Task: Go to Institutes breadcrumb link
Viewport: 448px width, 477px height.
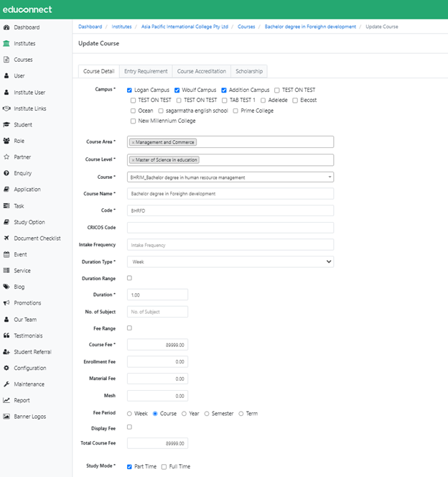Action: pyautogui.click(x=121, y=27)
